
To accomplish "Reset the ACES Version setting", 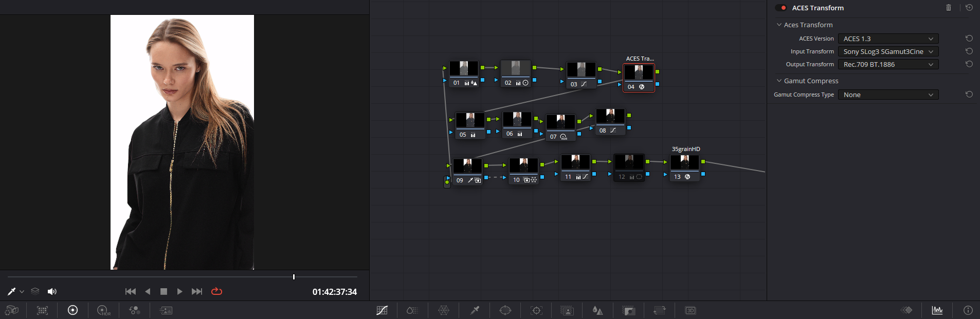I will (x=969, y=39).
